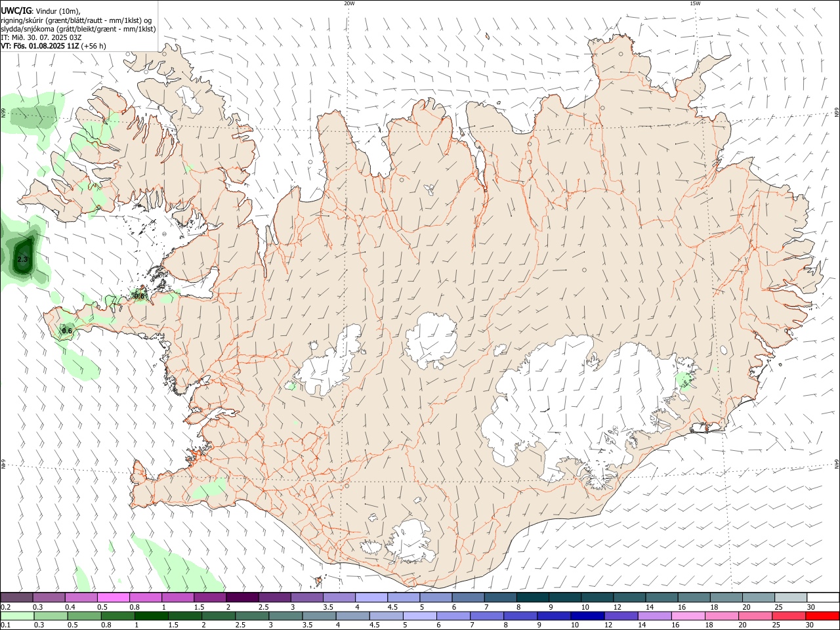Click lower legend pink swatch between 18 and 20
Image resolution: width=840 pixels, height=630 pixels.
pyautogui.click(x=722, y=616)
